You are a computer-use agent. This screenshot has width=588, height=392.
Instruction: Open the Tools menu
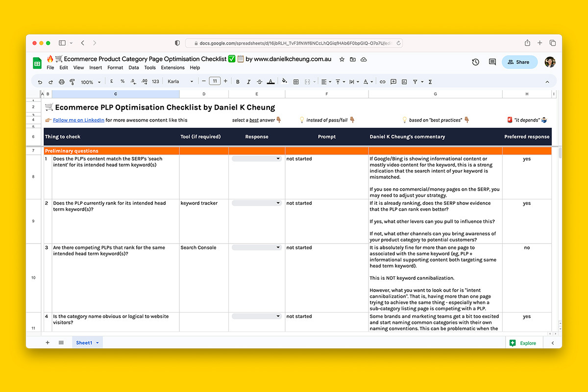[x=150, y=68]
